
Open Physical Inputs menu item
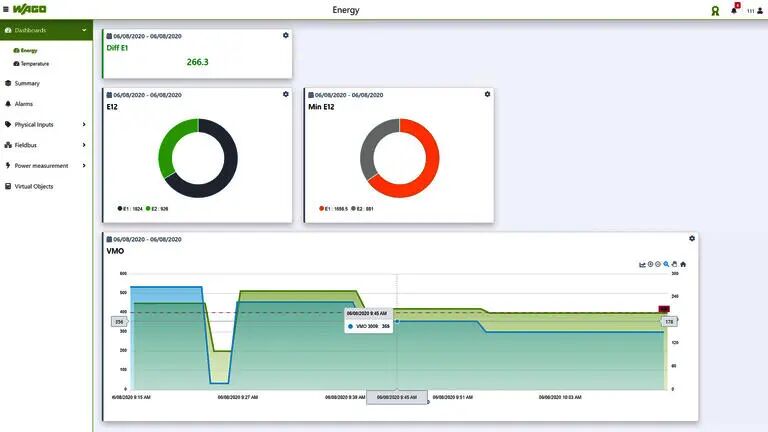(x=34, y=124)
